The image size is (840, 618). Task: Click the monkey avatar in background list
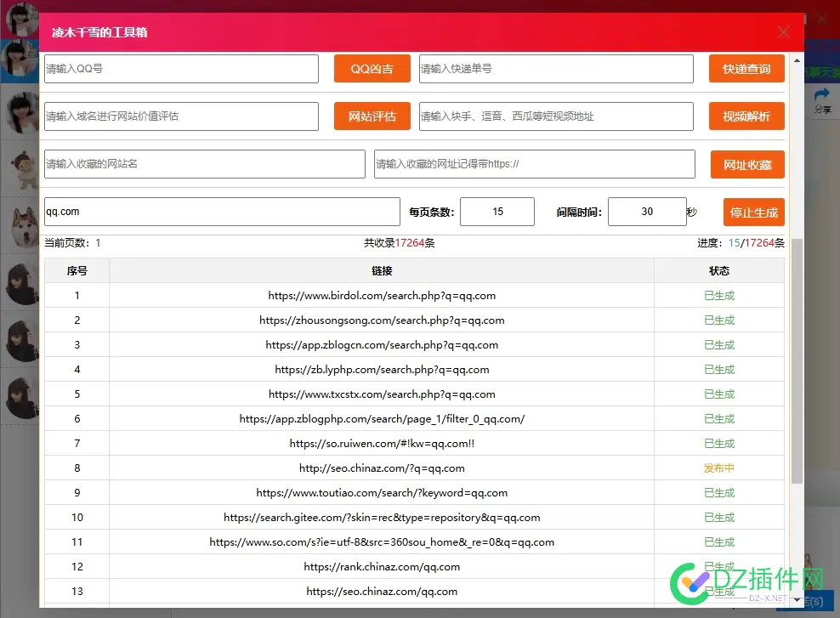point(25,169)
